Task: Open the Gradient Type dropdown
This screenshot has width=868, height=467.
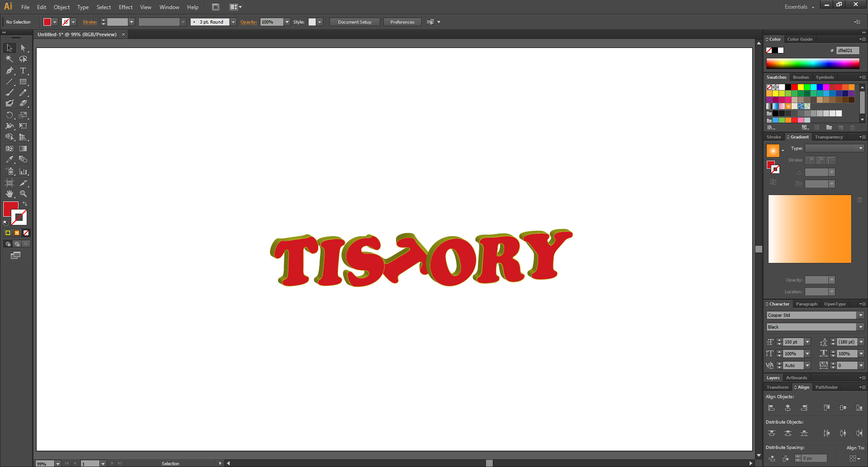Action: pyautogui.click(x=860, y=148)
